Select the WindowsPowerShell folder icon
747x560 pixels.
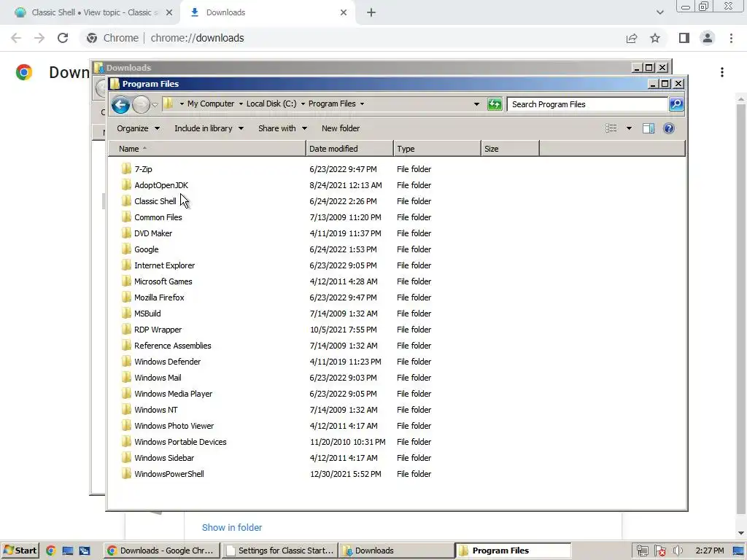(x=126, y=473)
